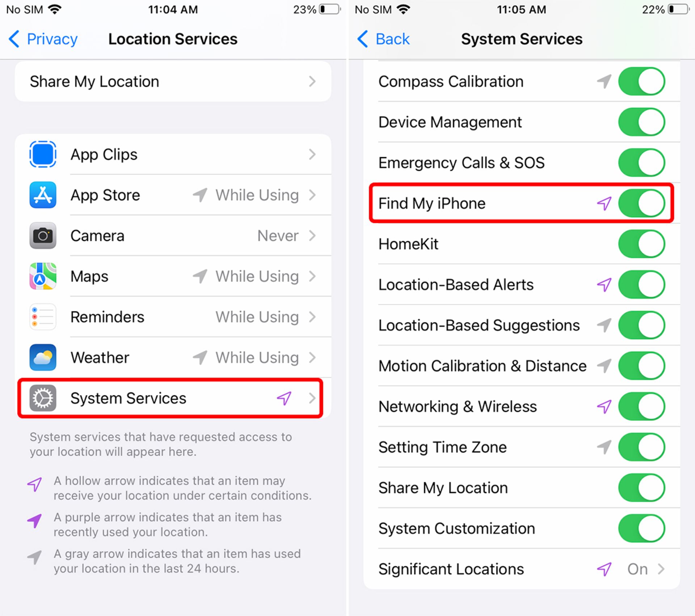Toggle the Setting Time Zone switch
695x616 pixels.
[x=641, y=447]
